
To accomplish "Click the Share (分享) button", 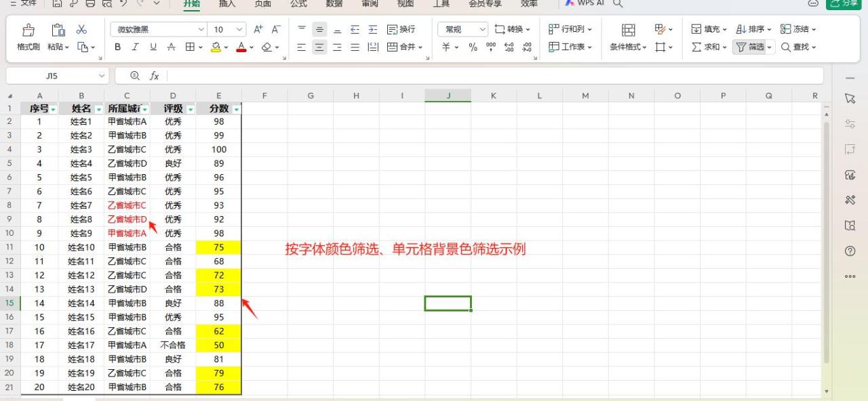I will [843, 3].
